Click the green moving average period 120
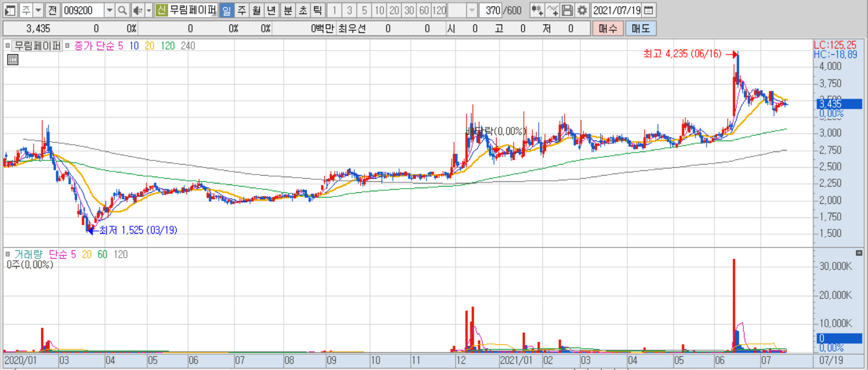The image size is (868, 370). [x=167, y=46]
